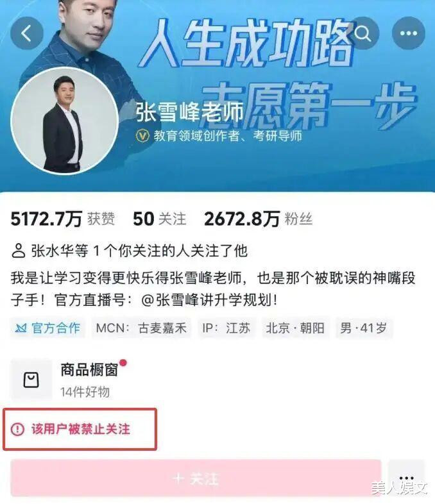The height and width of the screenshot is (504, 435).
Task: Open the 50 关注 following list
Action: point(160,219)
